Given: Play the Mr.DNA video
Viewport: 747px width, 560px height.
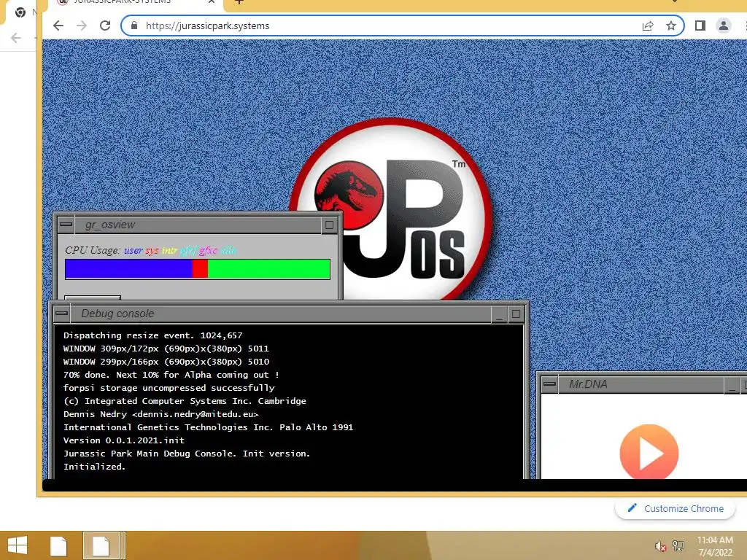Looking at the screenshot, I should (649, 452).
